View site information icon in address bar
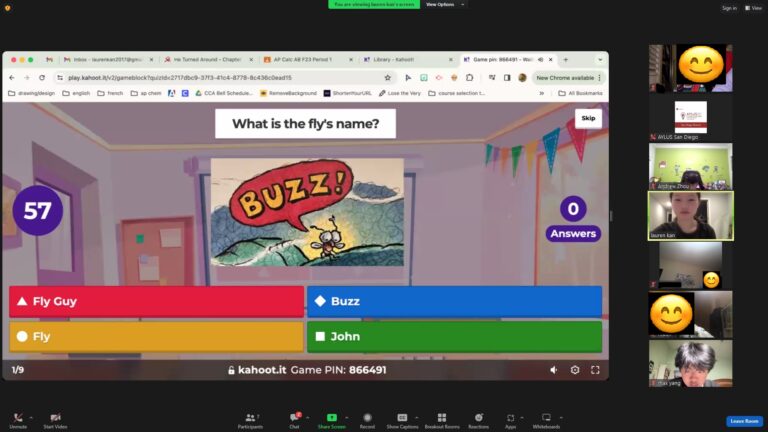Viewport: 768px width, 432px height. point(60,77)
